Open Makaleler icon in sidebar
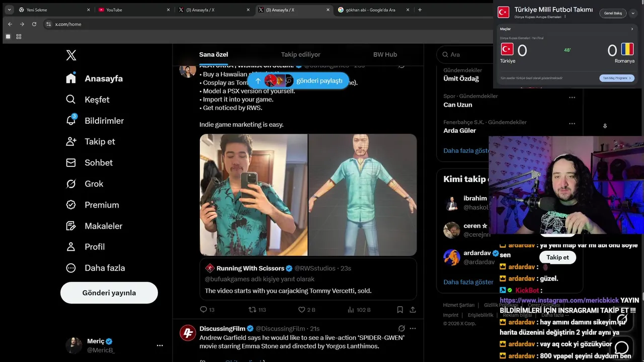 (71, 226)
